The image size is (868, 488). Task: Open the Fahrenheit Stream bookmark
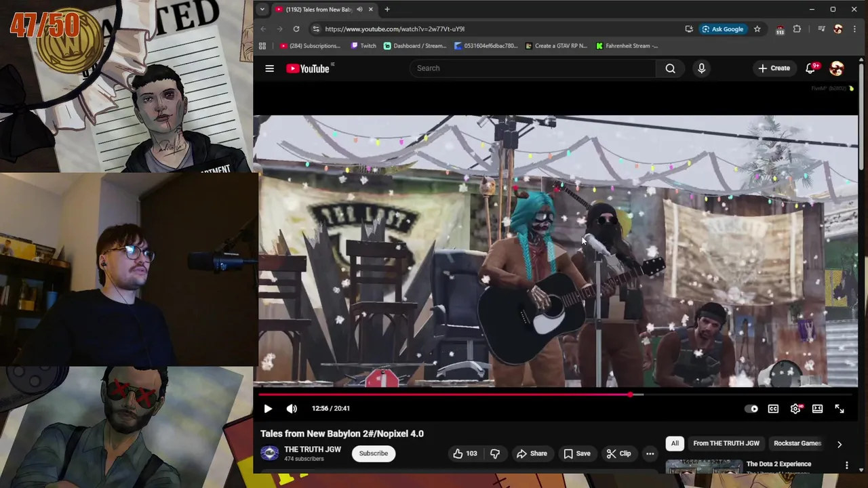pos(627,46)
